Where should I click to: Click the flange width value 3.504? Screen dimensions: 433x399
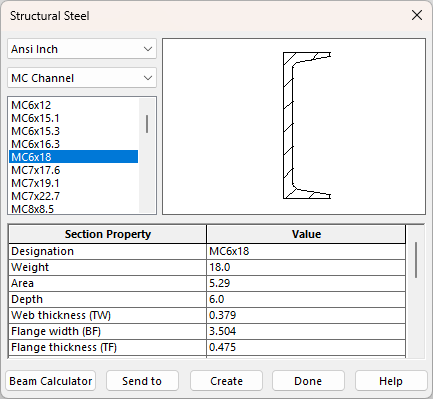point(306,331)
